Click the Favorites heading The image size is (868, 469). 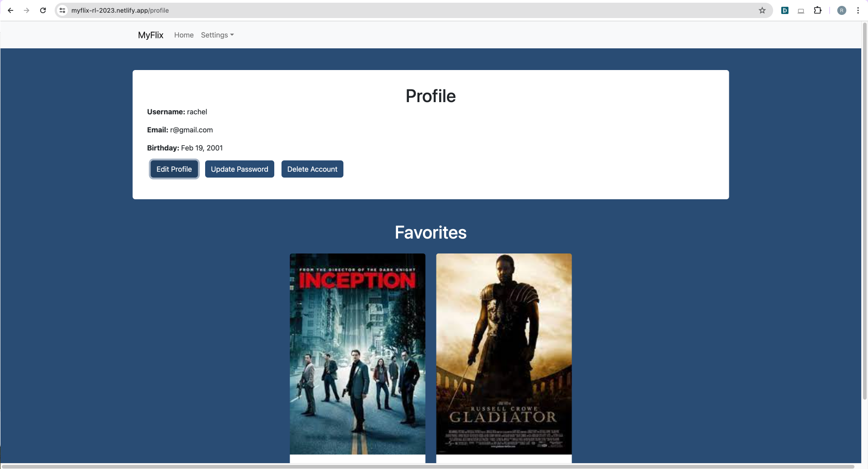[431, 232]
